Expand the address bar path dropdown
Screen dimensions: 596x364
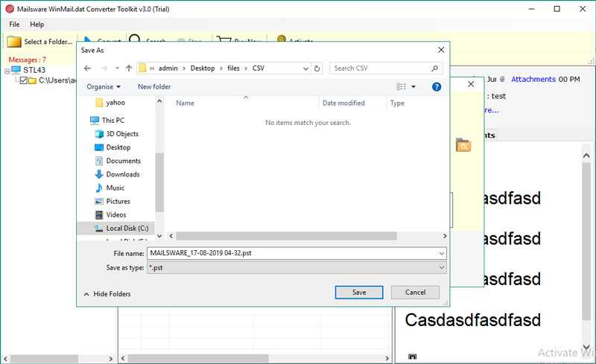pyautogui.click(x=305, y=68)
